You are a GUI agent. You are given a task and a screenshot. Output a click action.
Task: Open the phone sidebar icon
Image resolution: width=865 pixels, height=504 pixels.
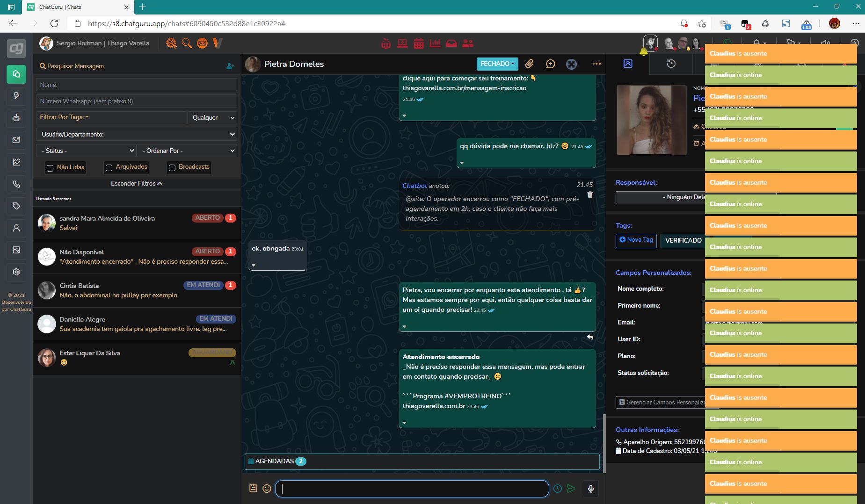[x=16, y=184]
